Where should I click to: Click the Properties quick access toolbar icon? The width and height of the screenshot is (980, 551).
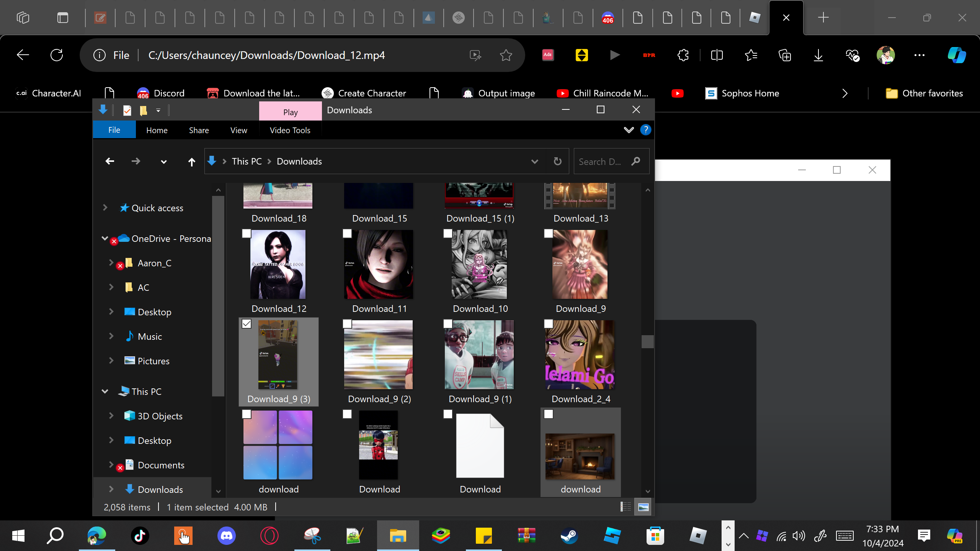click(127, 111)
